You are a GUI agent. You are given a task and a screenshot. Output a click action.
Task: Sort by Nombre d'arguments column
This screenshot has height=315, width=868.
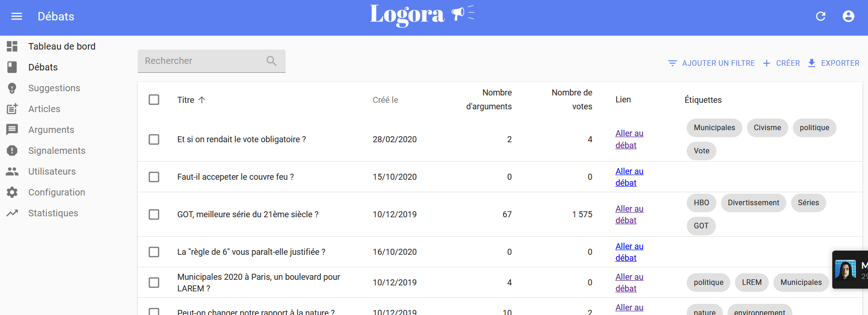tap(489, 100)
